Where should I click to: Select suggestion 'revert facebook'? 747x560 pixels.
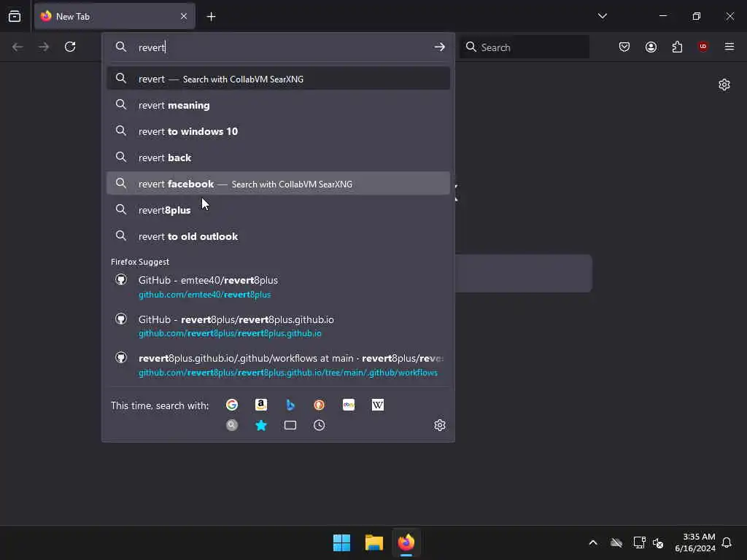(278, 184)
